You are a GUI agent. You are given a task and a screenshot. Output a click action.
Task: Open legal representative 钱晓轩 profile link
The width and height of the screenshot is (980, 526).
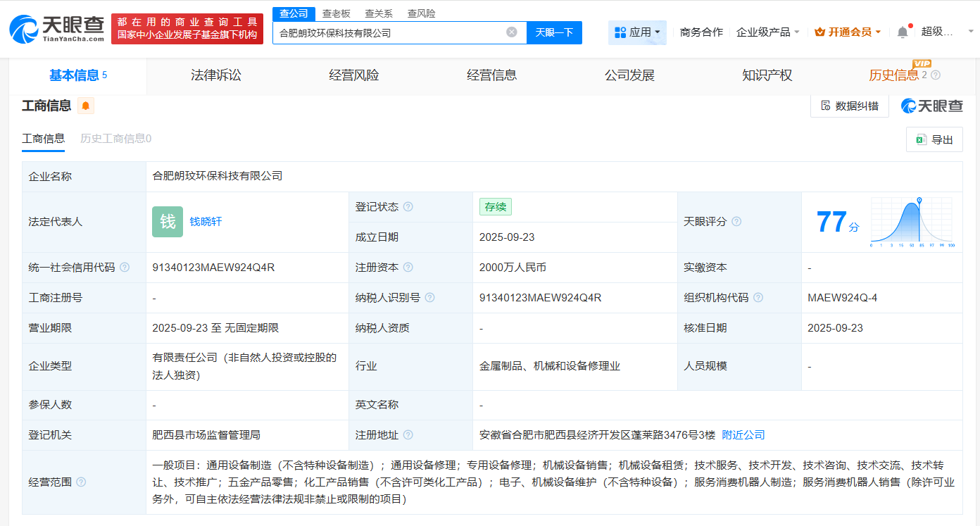point(206,221)
